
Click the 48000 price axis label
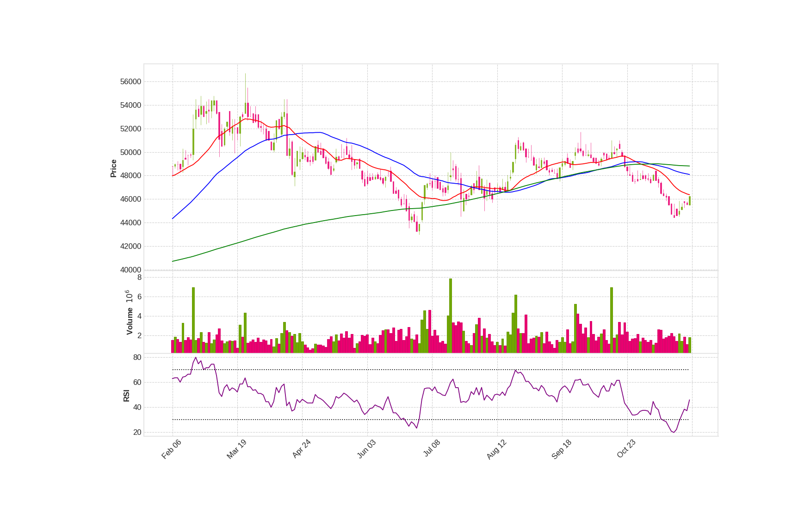pyautogui.click(x=130, y=176)
